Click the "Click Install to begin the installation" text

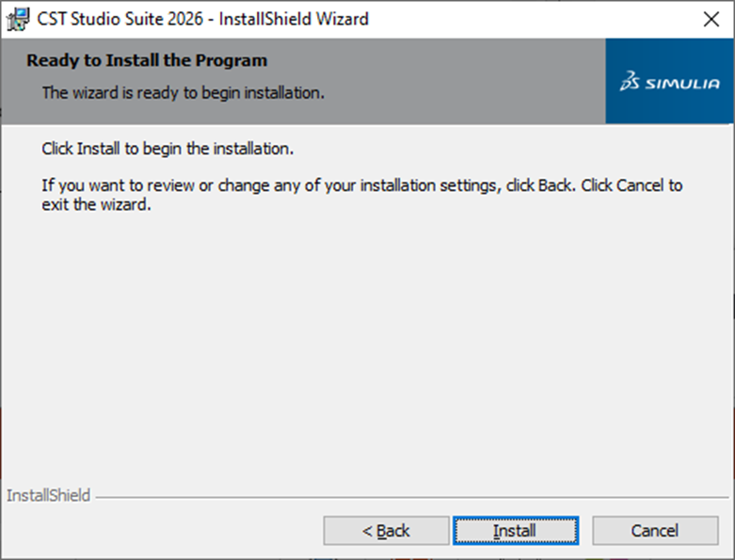[x=168, y=149]
